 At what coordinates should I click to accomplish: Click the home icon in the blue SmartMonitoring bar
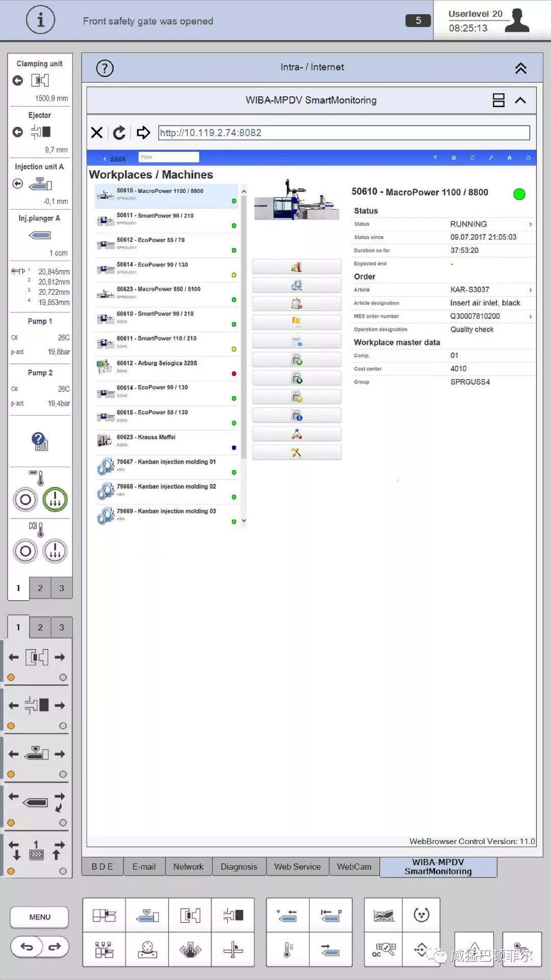509,158
